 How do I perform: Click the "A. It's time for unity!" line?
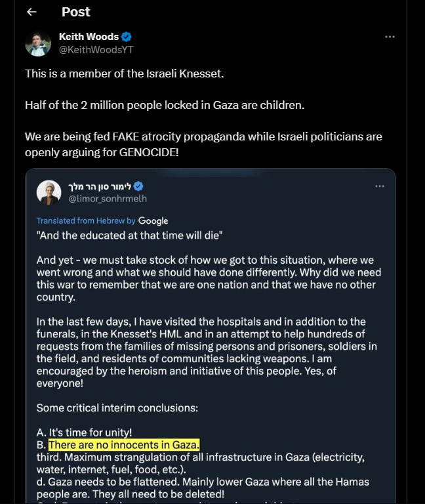click(x=85, y=432)
